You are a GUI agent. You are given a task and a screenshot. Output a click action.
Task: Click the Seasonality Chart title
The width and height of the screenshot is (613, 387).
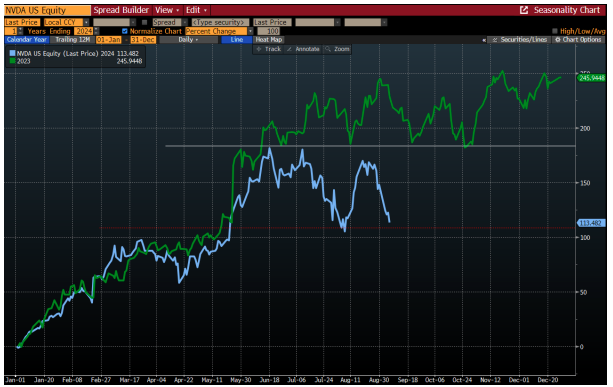(x=567, y=10)
